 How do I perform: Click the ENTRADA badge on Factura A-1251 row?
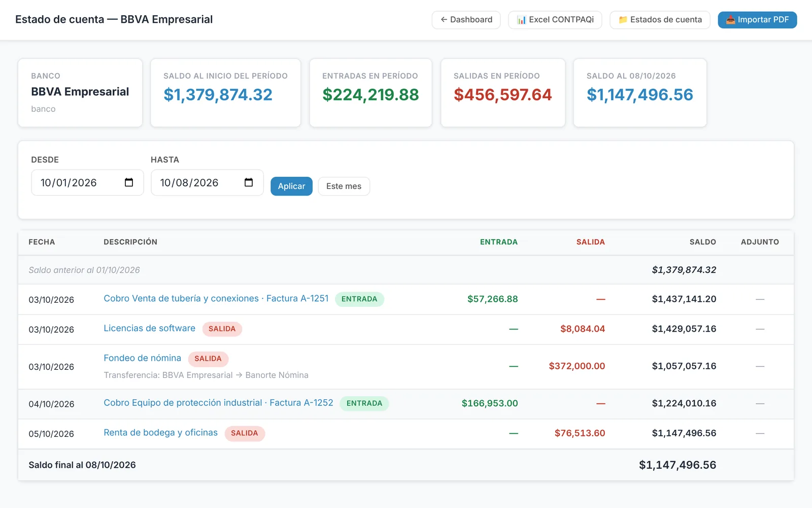coord(359,299)
